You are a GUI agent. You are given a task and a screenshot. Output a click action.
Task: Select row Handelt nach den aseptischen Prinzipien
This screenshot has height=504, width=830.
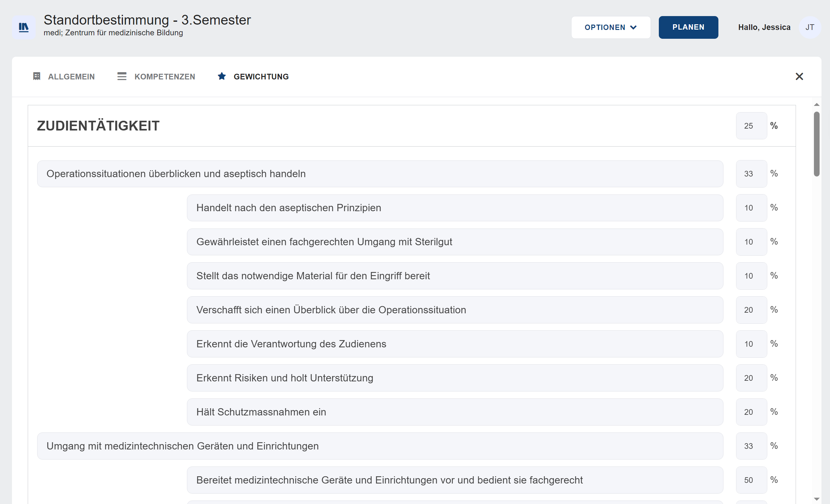455,208
